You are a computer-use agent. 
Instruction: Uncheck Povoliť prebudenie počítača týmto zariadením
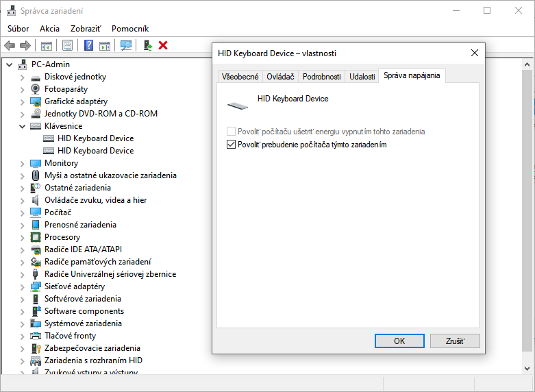[x=230, y=145]
